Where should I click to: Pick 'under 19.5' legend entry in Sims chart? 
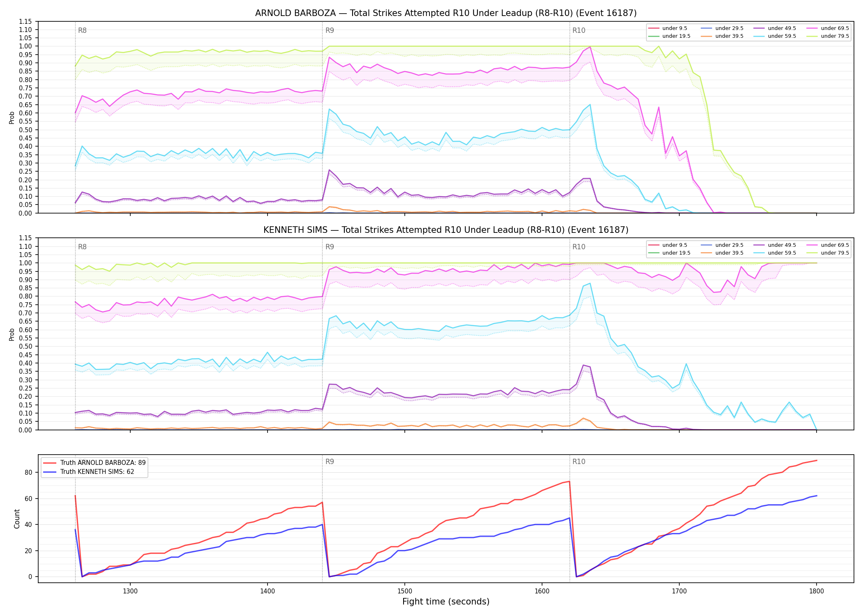pyautogui.click(x=669, y=253)
